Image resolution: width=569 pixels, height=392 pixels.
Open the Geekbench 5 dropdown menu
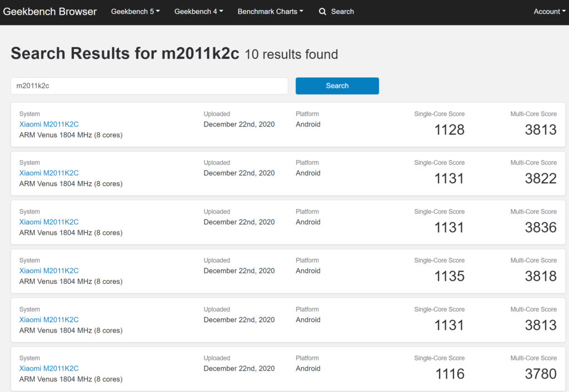click(136, 12)
